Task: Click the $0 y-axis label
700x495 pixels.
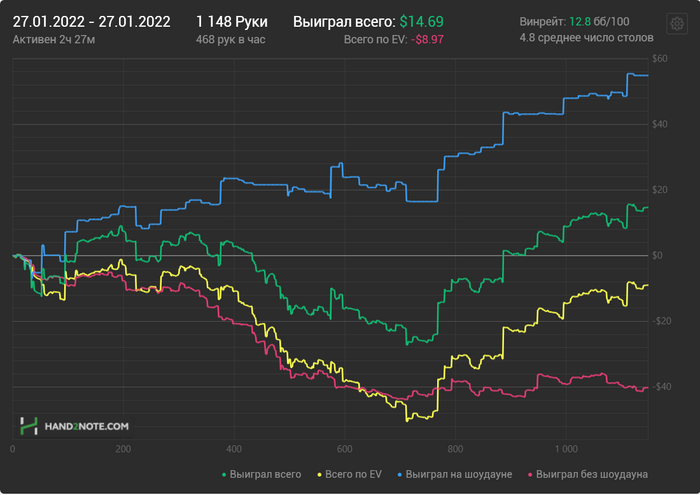Action: click(657, 256)
